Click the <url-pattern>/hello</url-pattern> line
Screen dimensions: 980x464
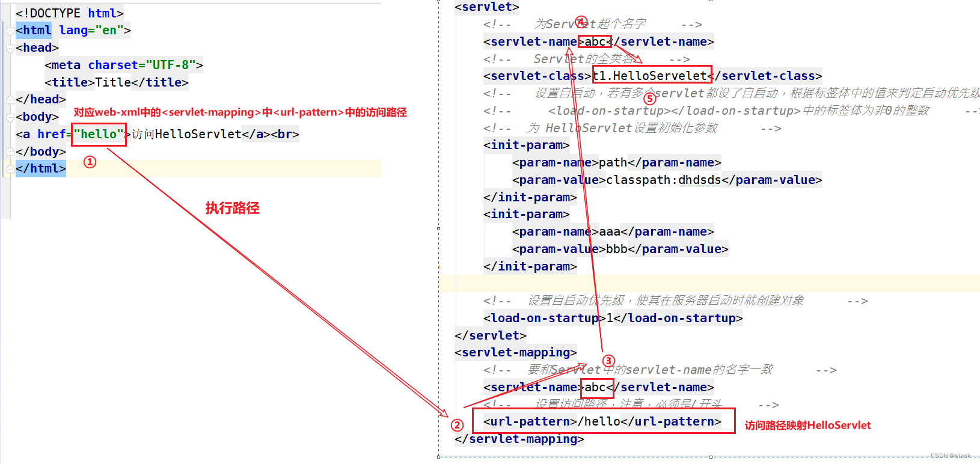pos(602,421)
